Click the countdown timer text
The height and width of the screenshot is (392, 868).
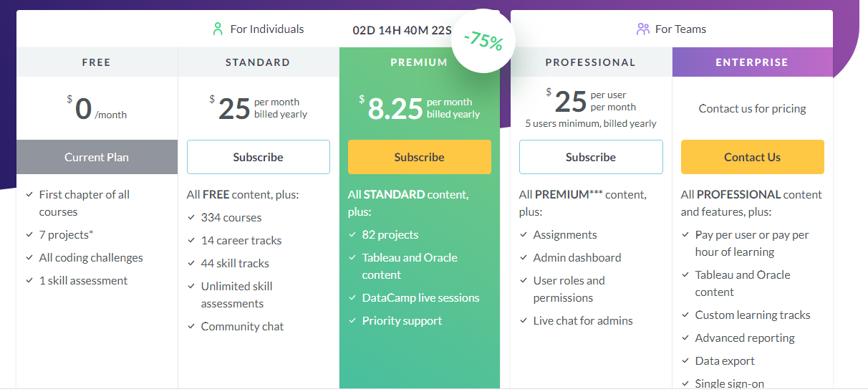pyautogui.click(x=402, y=30)
